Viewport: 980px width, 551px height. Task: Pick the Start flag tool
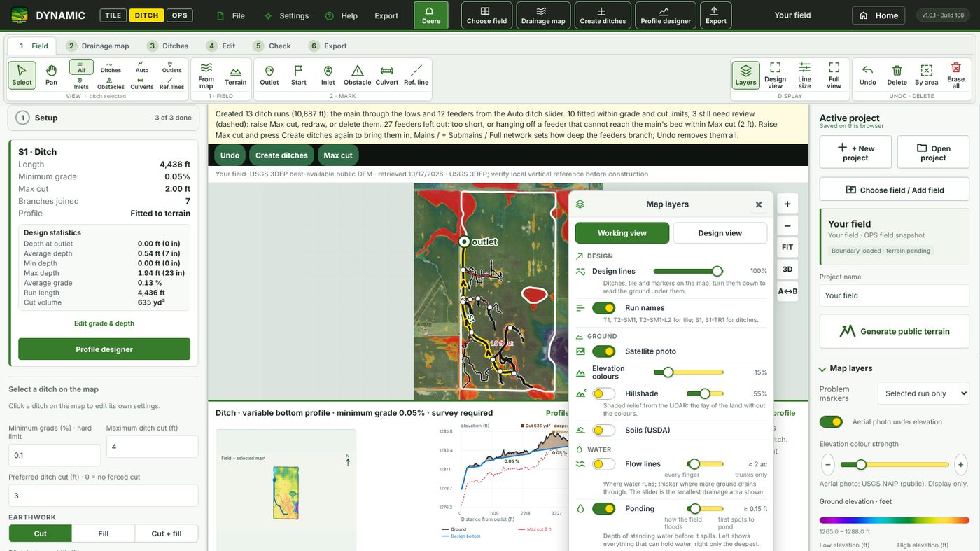(x=299, y=74)
